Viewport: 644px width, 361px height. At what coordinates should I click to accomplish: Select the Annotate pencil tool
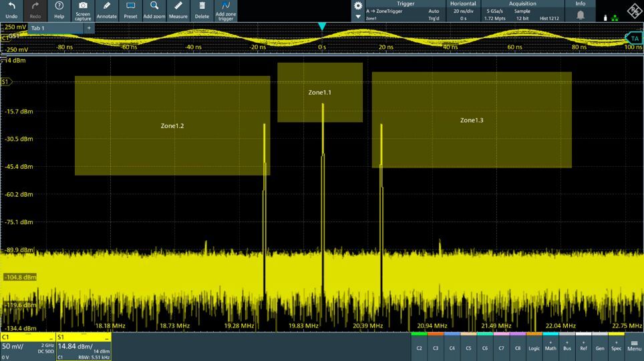pos(106,10)
